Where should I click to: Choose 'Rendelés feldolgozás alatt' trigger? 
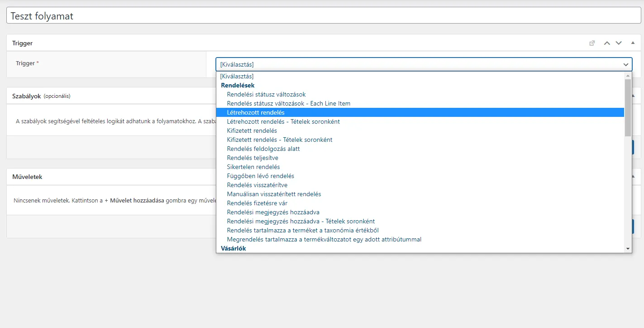(x=420, y=149)
